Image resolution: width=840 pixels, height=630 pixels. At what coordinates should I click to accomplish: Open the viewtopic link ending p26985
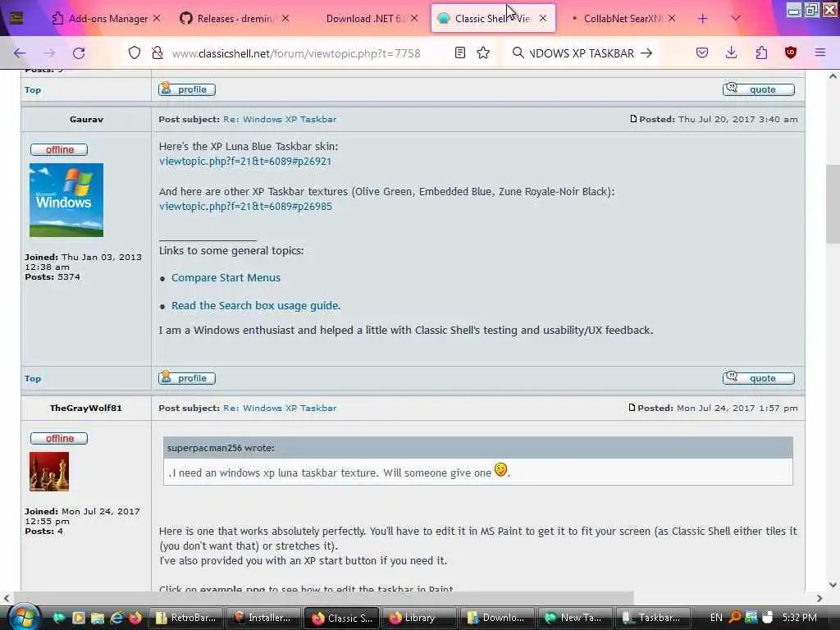(x=245, y=206)
